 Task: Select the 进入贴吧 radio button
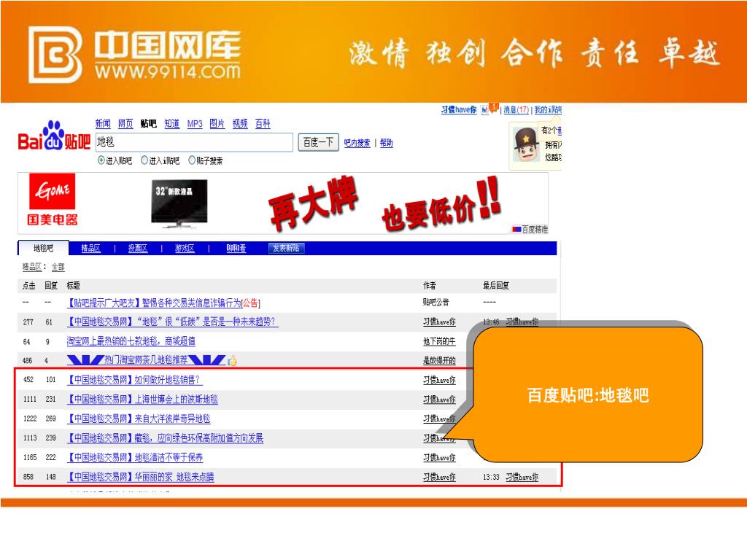[101, 160]
